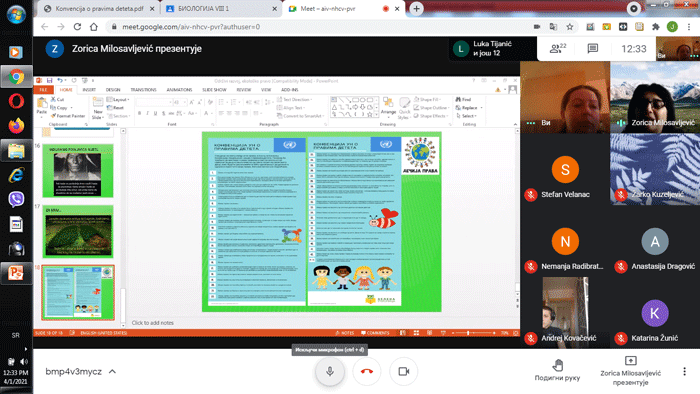The width and height of the screenshot is (700, 394).
Task: Open PowerPoint from Windows taskbar
Action: tap(17, 273)
